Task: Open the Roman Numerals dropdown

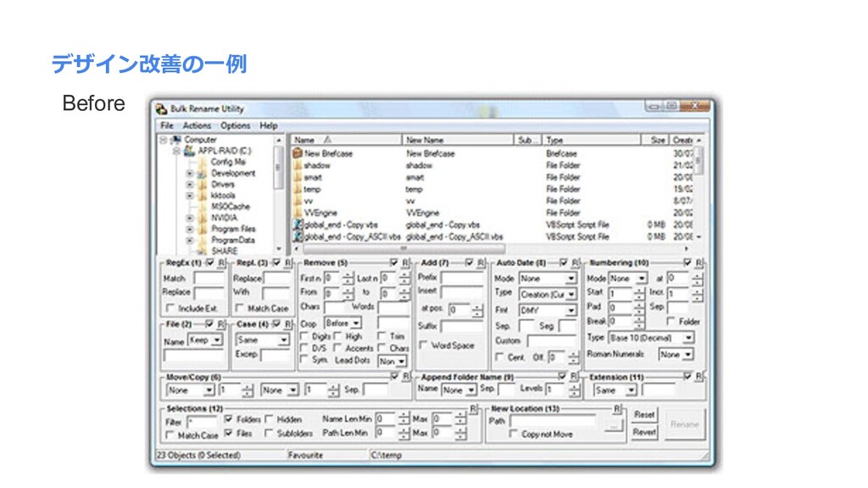Action: pyautogui.click(x=676, y=354)
